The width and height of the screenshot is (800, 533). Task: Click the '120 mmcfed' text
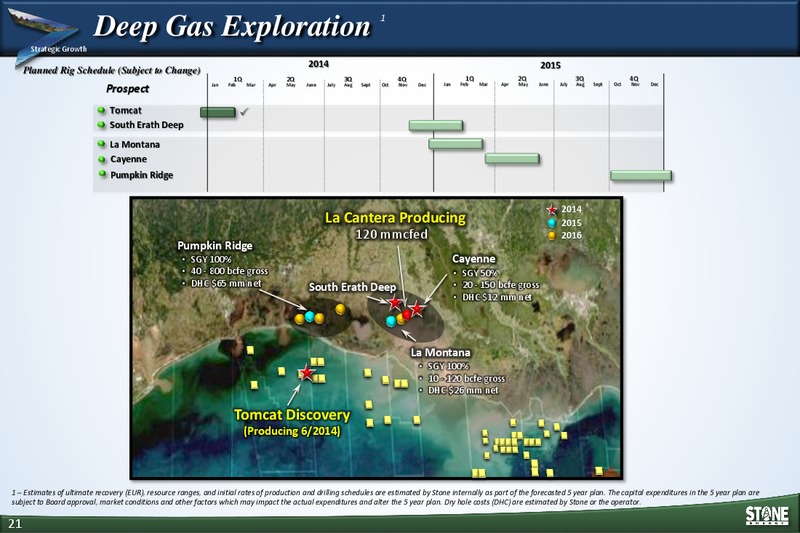pyautogui.click(x=391, y=234)
